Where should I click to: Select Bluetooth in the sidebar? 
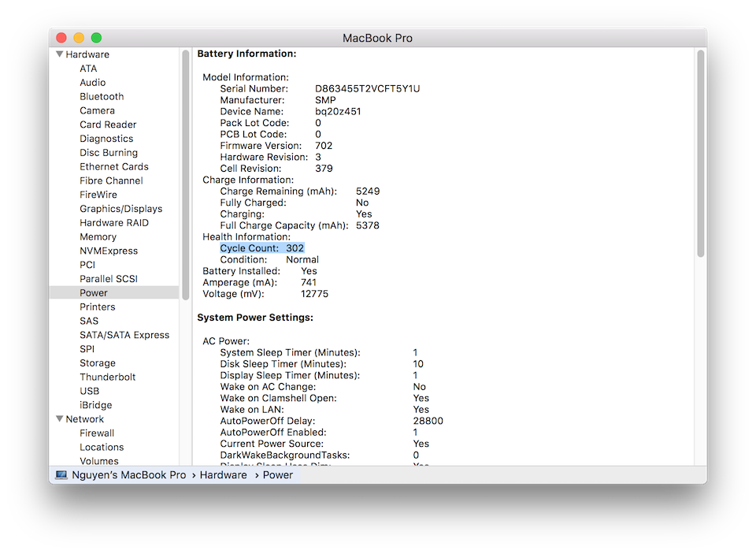[x=101, y=96]
